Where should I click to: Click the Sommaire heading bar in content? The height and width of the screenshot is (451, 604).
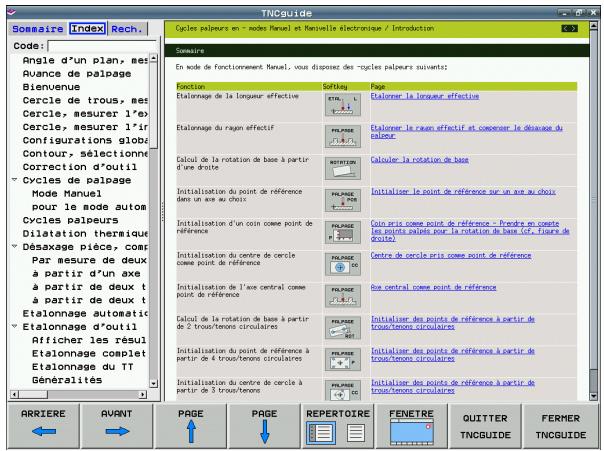[377, 50]
